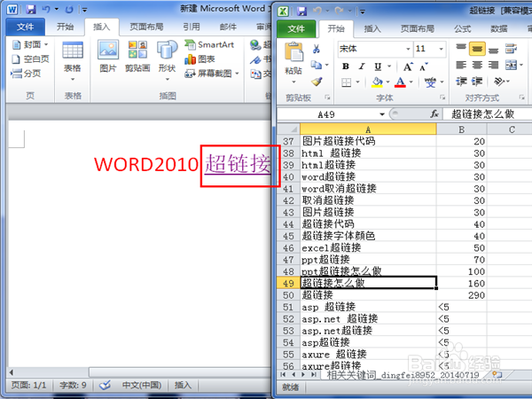The image size is (532, 399).
Task: Click the Word undo icon
Action: tap(46, 9)
